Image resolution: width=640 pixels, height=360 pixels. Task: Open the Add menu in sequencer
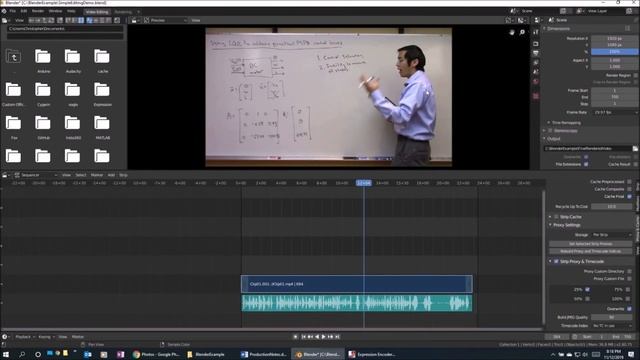(111, 175)
